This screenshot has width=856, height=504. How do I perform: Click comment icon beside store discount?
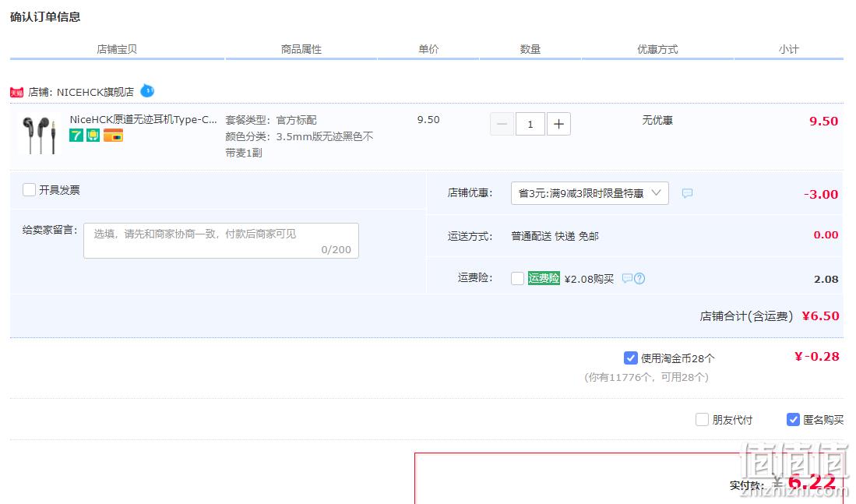click(x=687, y=193)
